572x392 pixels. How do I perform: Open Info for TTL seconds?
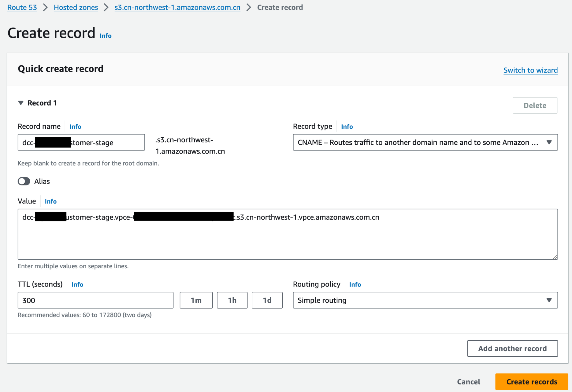point(77,285)
